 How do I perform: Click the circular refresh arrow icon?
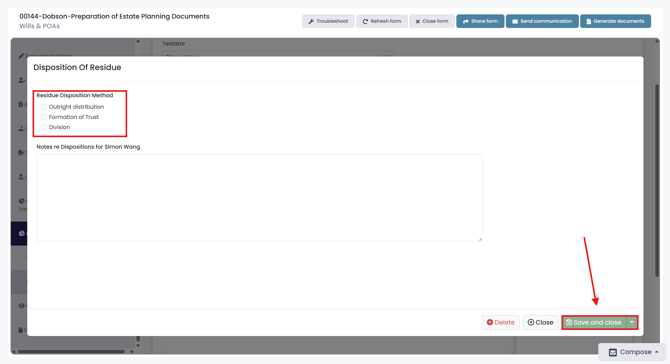(365, 21)
